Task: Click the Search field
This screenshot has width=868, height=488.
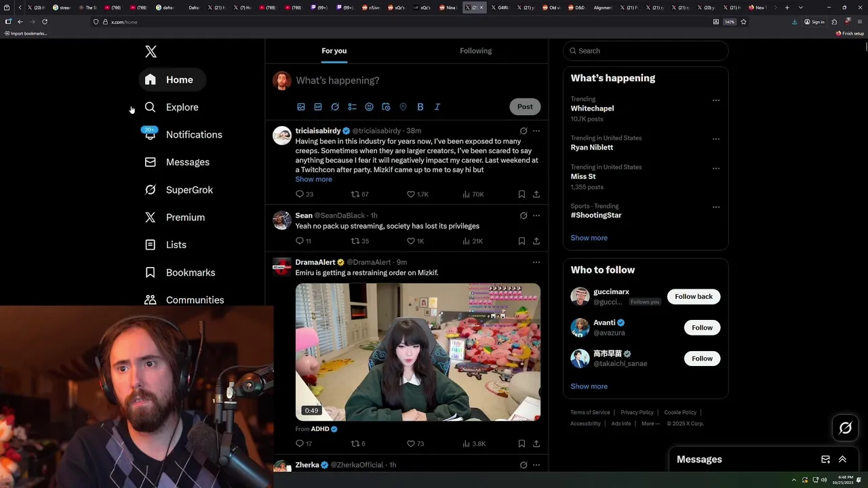Action: 646,51
